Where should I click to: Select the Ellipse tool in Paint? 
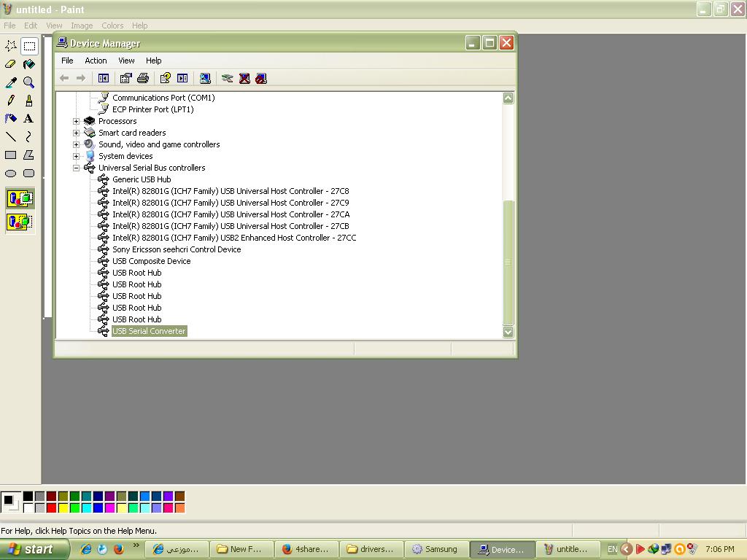point(10,174)
